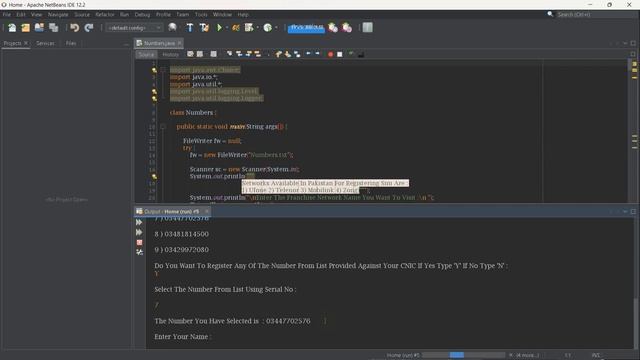Click the lightbulb hint beside System.out.println line
The height and width of the screenshot is (360, 640).
tap(154, 177)
